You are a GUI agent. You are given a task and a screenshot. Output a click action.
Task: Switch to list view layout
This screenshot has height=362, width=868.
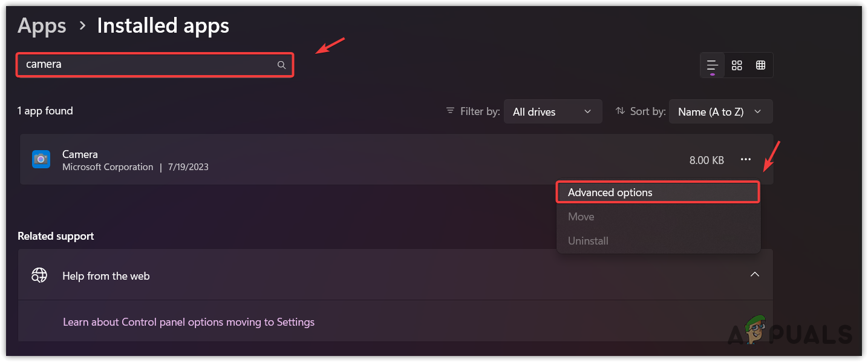pos(713,65)
